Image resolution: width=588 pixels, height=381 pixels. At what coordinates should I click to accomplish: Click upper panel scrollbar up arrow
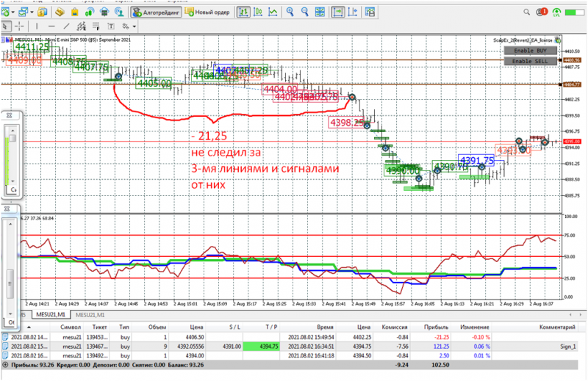coord(12,130)
